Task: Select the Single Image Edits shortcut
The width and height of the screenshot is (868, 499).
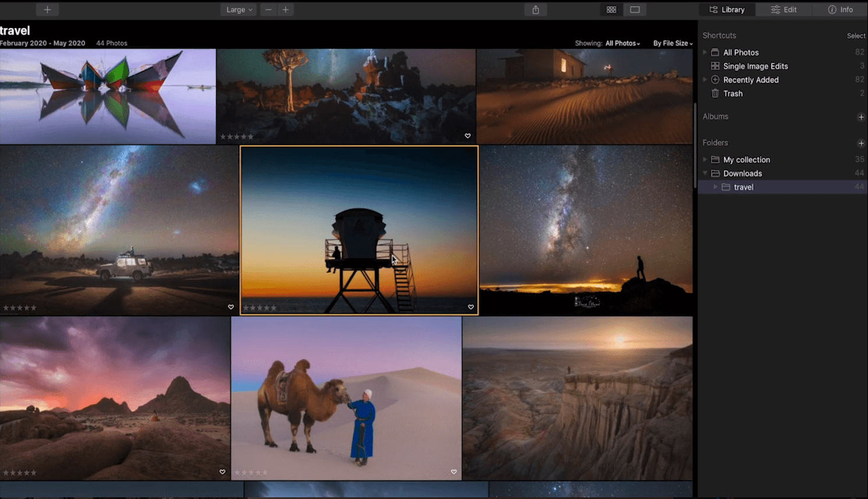Action: click(755, 66)
